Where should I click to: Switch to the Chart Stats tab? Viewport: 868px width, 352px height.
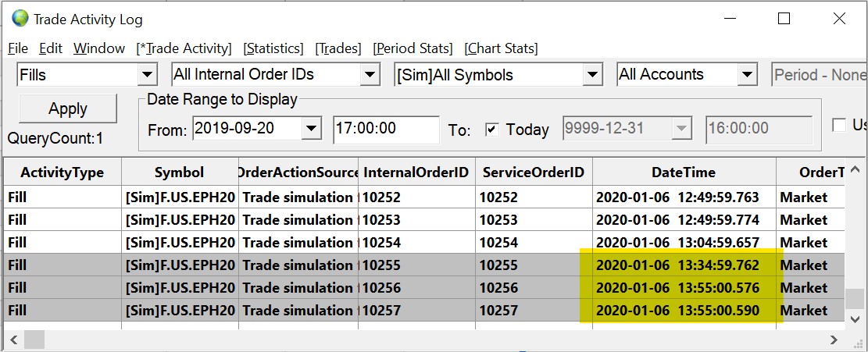click(501, 48)
